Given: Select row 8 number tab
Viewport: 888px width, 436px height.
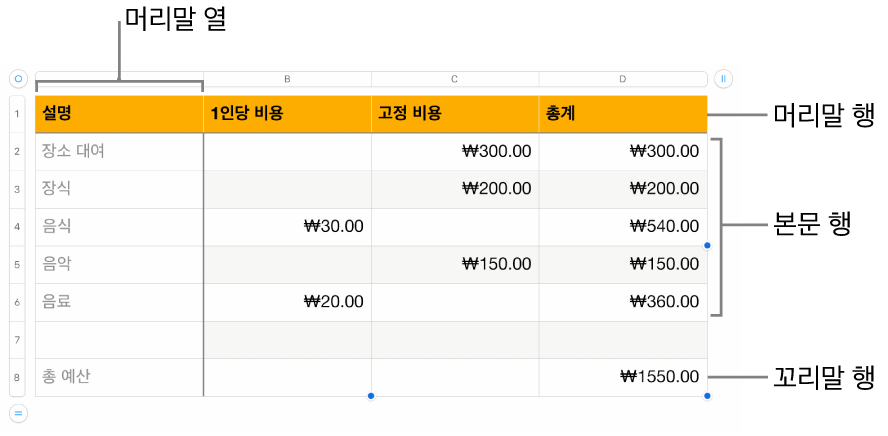Looking at the screenshot, I should [18, 378].
